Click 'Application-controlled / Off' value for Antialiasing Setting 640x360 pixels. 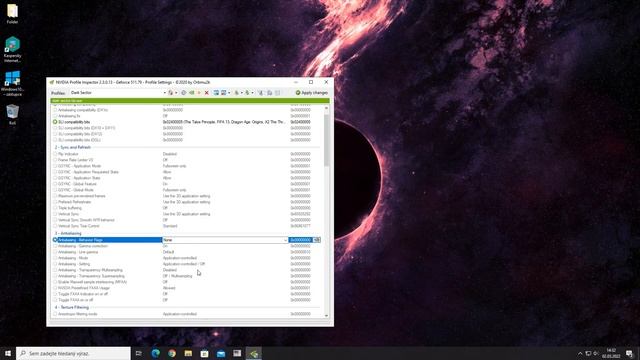tap(184, 264)
